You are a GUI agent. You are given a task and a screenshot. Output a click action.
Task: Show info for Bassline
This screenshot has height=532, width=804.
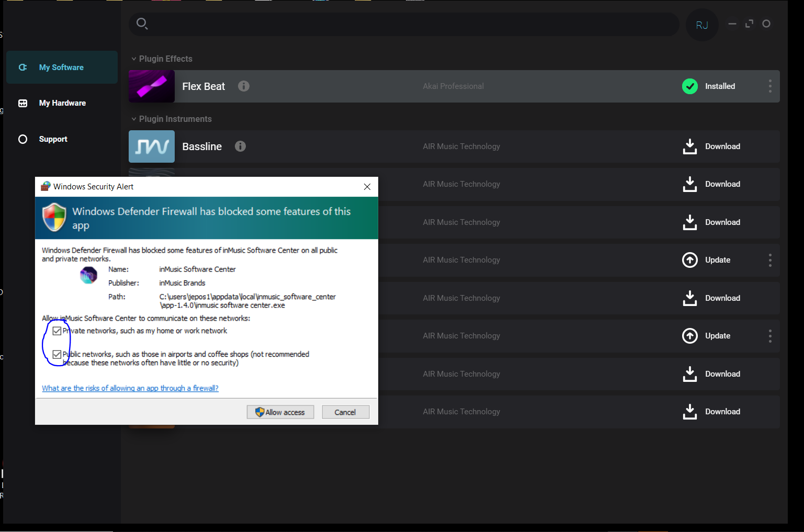click(240, 146)
